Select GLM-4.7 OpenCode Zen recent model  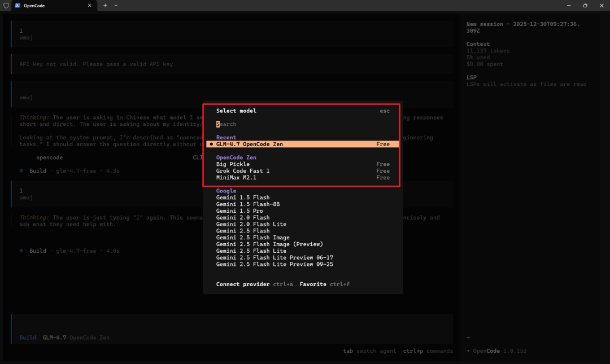303,144
